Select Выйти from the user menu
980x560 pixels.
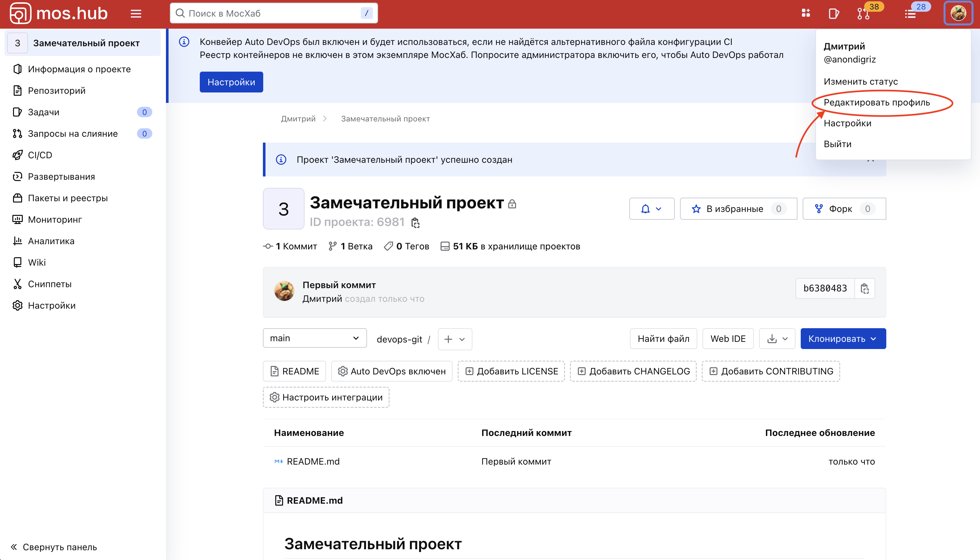pos(837,144)
